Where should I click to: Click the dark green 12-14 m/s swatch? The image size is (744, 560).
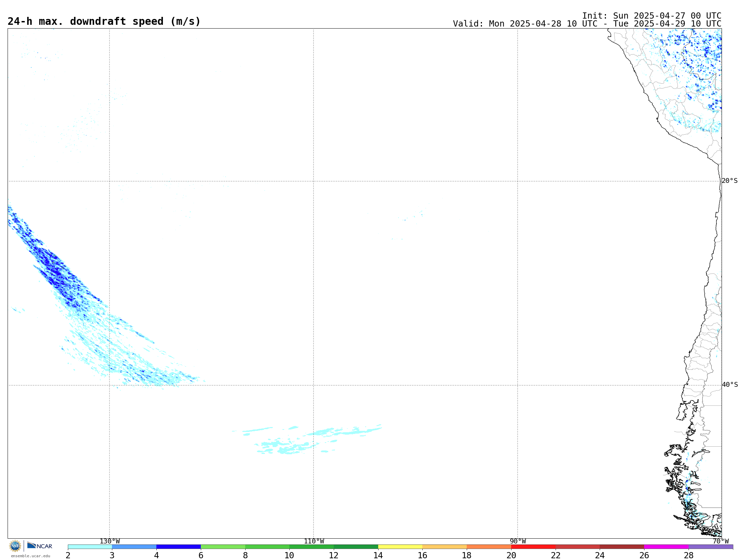point(356,547)
